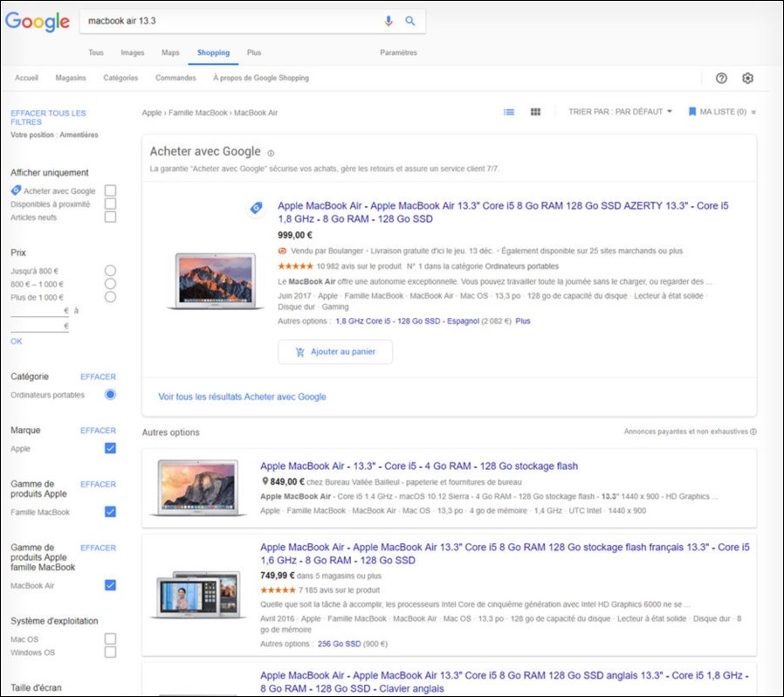Click the Acheter avec Google tag icon in filters
The width and height of the screenshot is (784, 697).
click(16, 190)
